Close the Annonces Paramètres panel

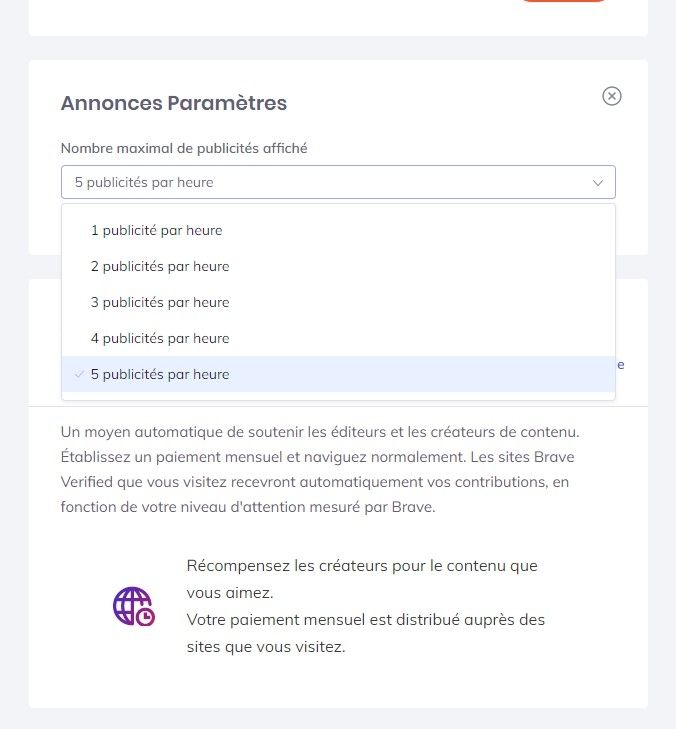611,96
